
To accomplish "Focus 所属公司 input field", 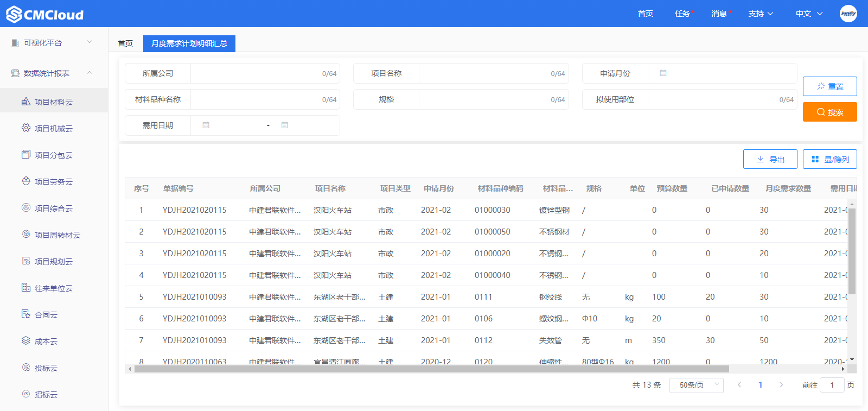I will [x=265, y=73].
